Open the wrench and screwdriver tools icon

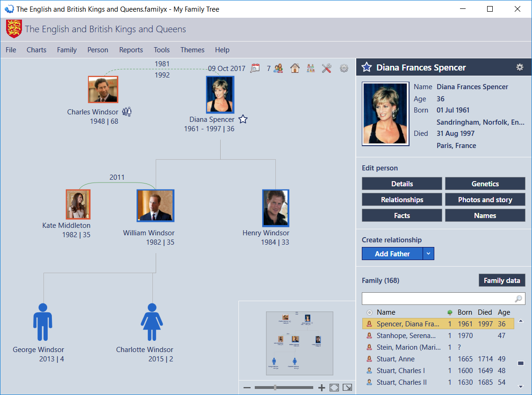[x=326, y=68]
